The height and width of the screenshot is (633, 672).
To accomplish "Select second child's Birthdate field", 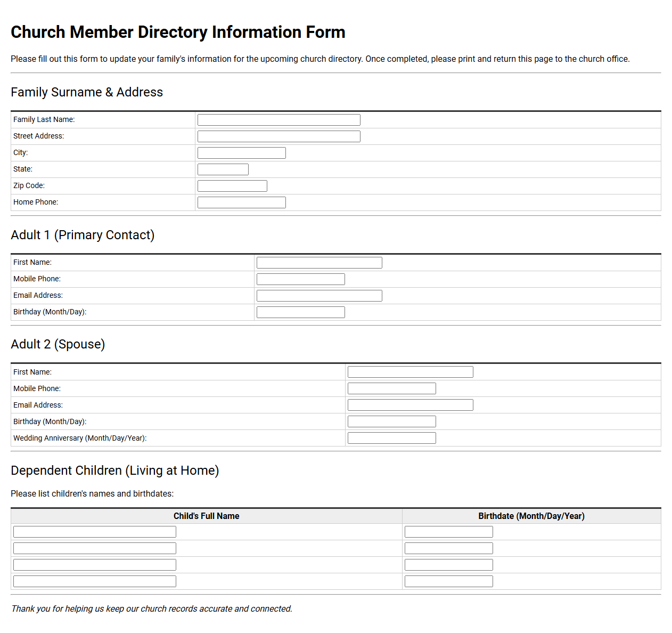I will 448,548.
